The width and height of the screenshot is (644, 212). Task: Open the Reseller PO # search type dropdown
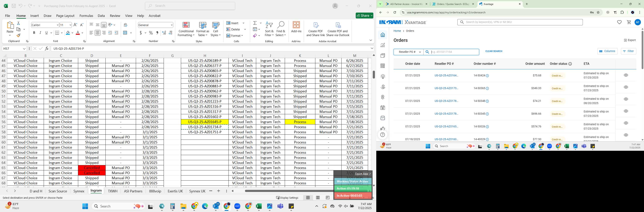point(408,52)
